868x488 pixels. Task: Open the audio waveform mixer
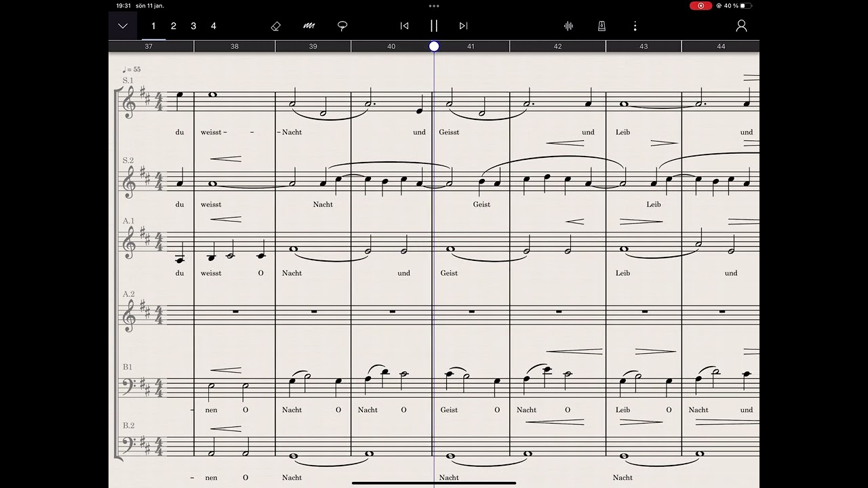tap(568, 26)
